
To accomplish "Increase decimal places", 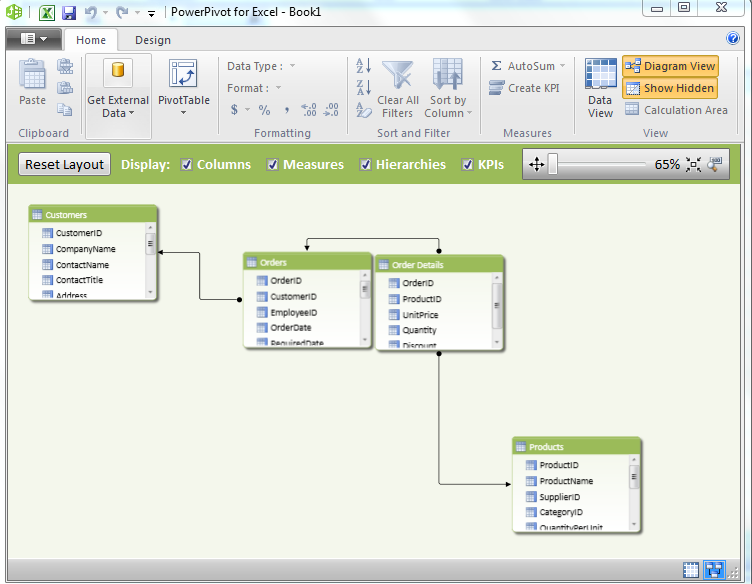I will pyautogui.click(x=308, y=110).
